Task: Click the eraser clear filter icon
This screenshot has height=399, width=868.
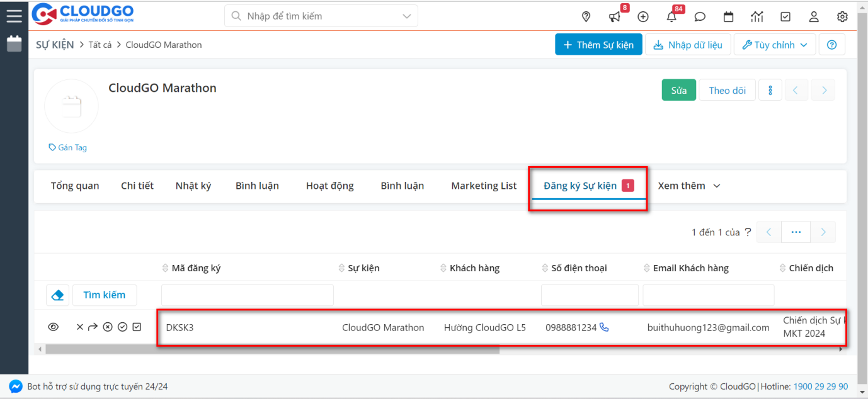Action: (x=57, y=295)
